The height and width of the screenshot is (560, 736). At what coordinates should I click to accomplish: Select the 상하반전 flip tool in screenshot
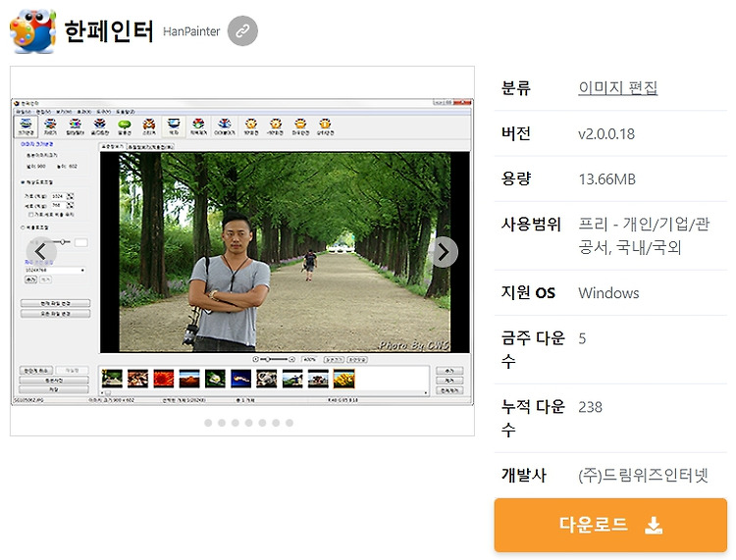coord(325,127)
